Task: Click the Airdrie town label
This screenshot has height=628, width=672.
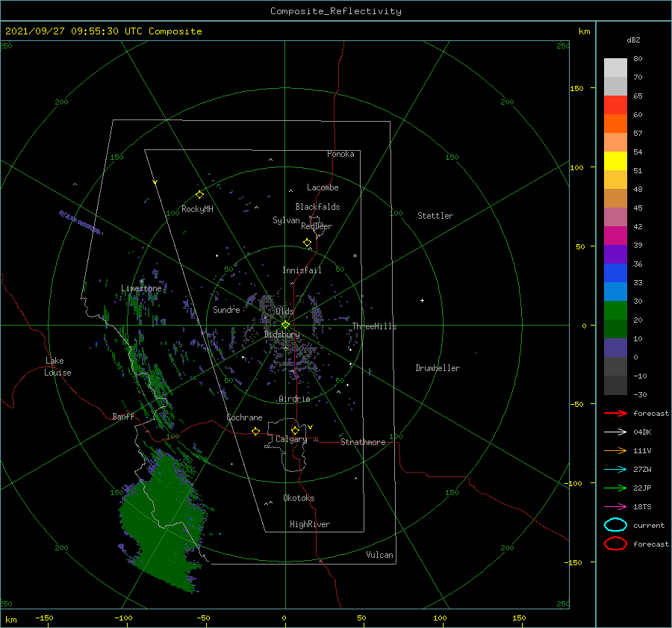Action: [x=294, y=399]
